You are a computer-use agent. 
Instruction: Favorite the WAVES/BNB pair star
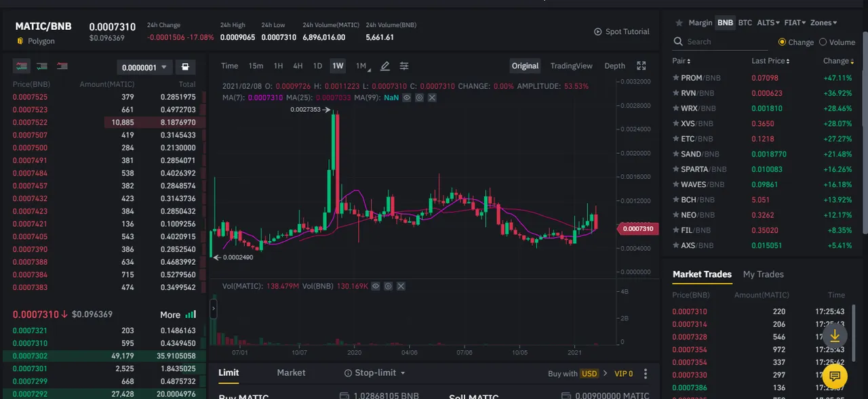(x=675, y=184)
